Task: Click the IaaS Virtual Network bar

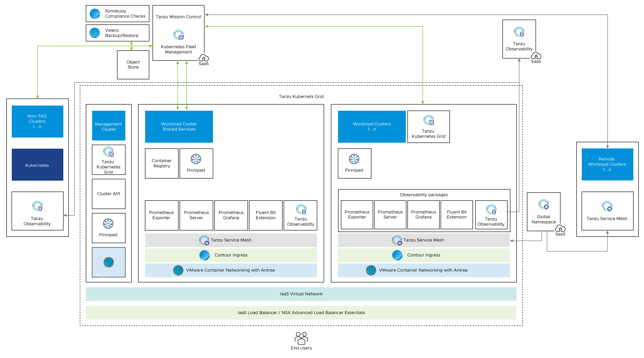Action: click(301, 294)
